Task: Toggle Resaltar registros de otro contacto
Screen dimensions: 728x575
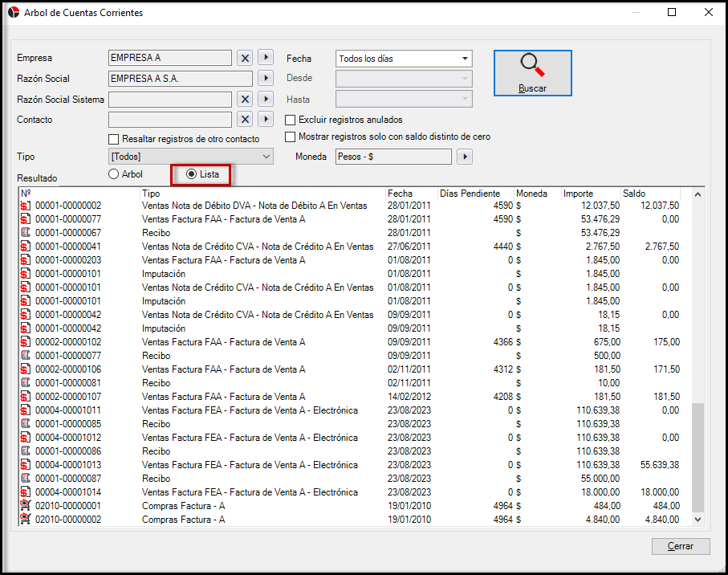Action: coord(113,139)
